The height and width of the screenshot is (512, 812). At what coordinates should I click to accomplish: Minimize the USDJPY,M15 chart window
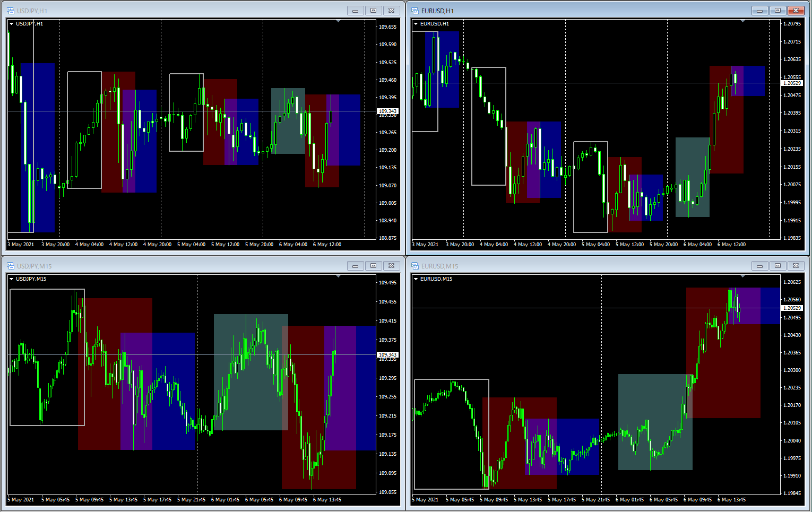tap(355, 266)
